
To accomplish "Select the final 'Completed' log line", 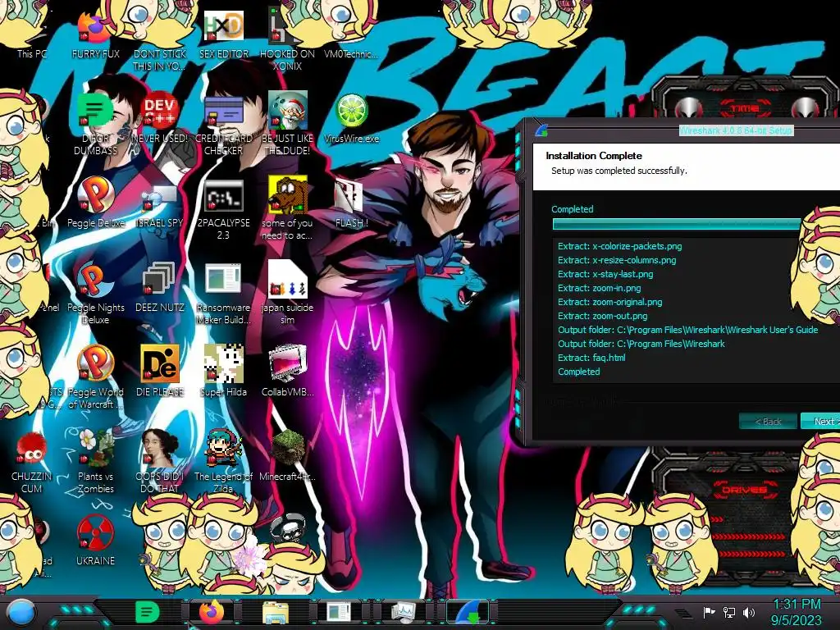I will [578, 372].
